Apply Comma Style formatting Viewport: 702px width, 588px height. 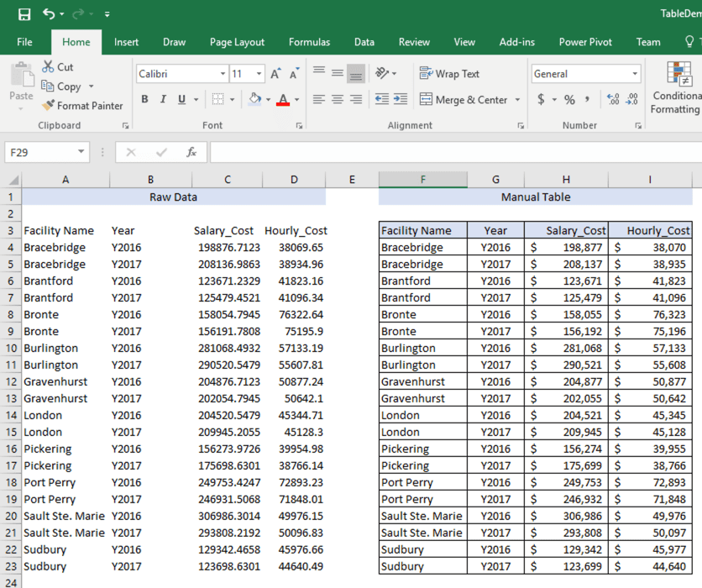click(x=585, y=98)
